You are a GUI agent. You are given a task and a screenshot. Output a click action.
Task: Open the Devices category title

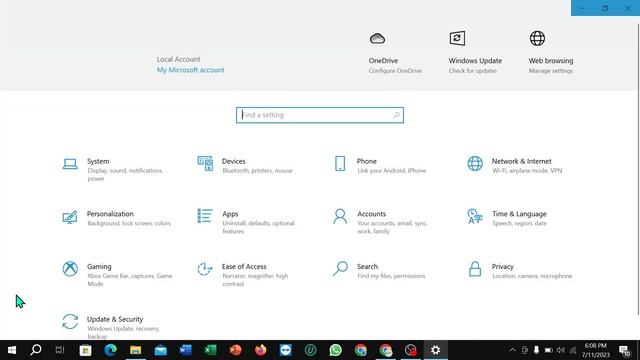(233, 161)
